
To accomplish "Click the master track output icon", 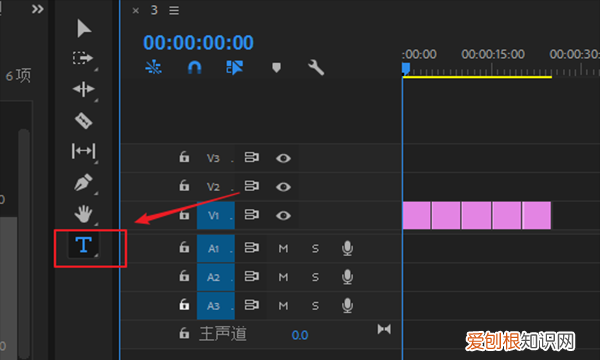I will [x=384, y=329].
